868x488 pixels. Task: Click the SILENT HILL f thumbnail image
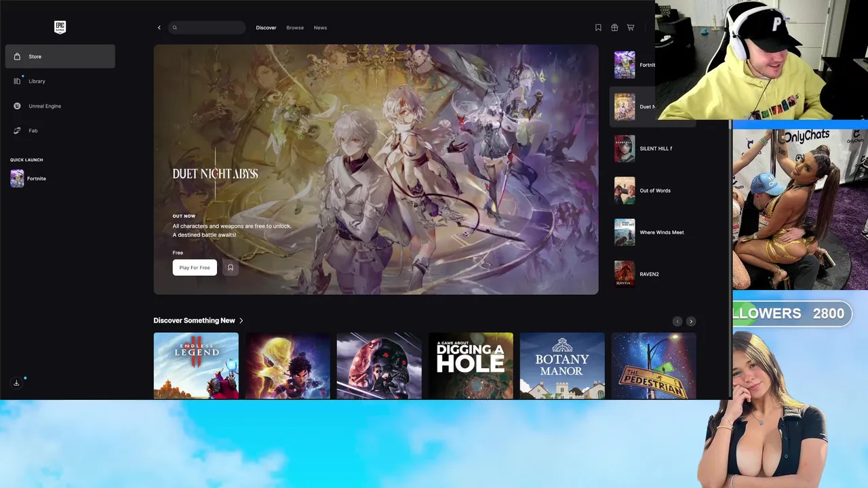(x=625, y=148)
